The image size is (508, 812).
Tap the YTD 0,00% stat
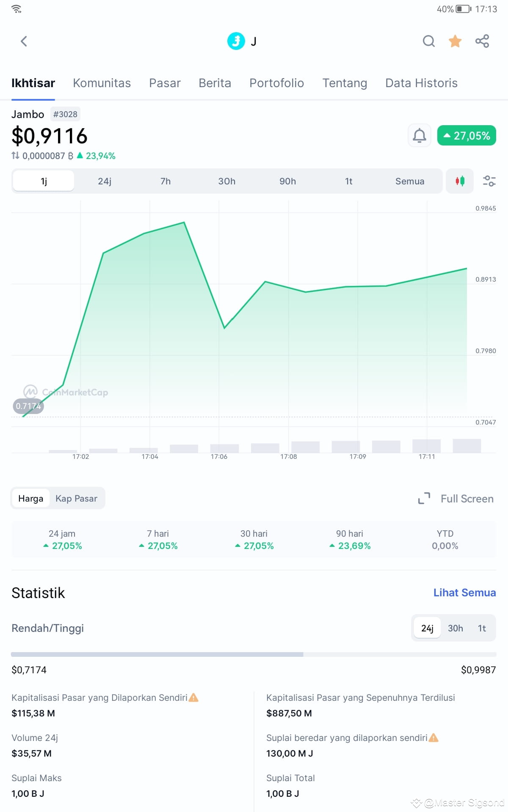point(445,540)
